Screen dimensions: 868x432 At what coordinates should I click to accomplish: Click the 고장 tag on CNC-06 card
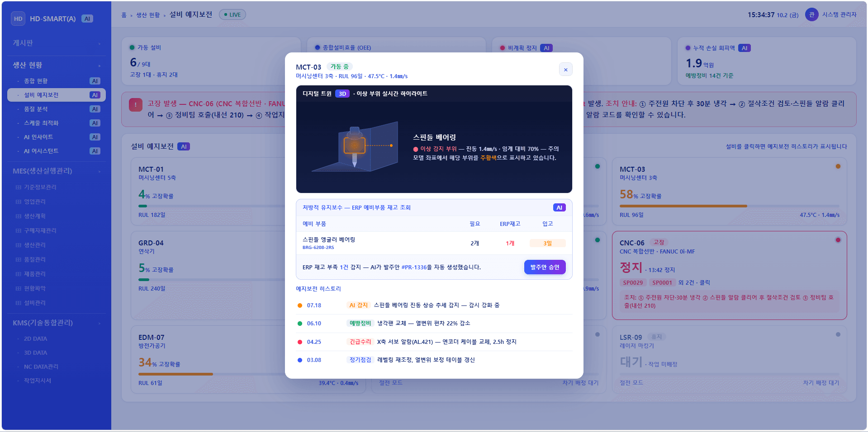[x=659, y=242]
